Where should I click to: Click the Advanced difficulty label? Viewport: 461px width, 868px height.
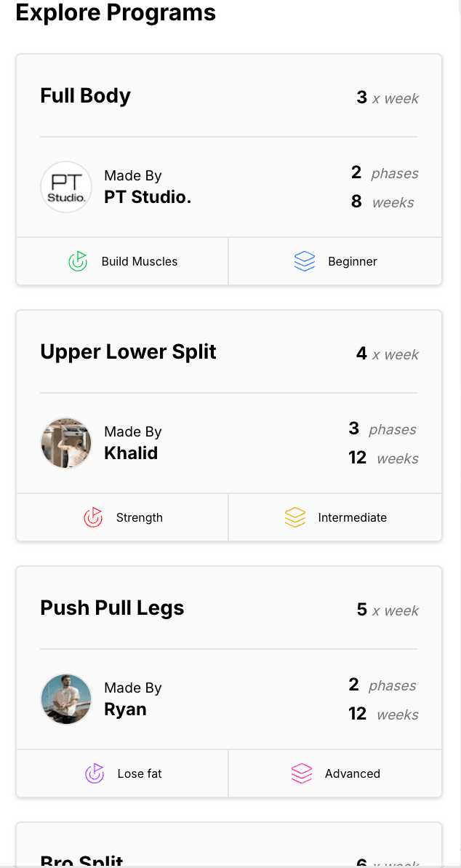pyautogui.click(x=353, y=773)
